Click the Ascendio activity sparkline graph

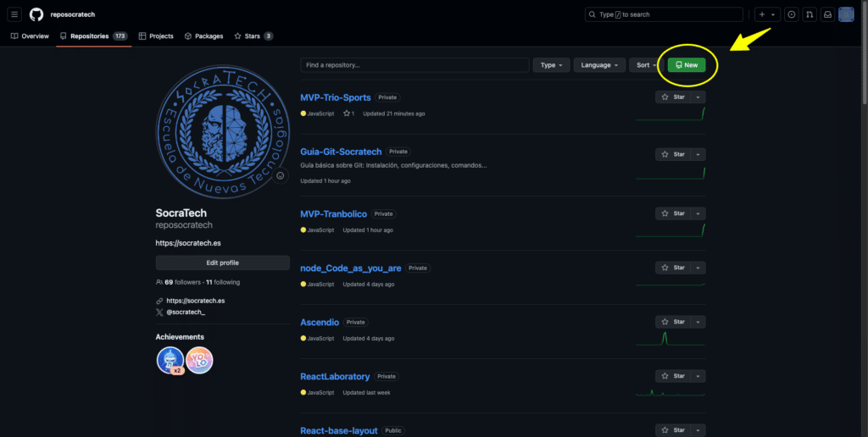click(670, 339)
